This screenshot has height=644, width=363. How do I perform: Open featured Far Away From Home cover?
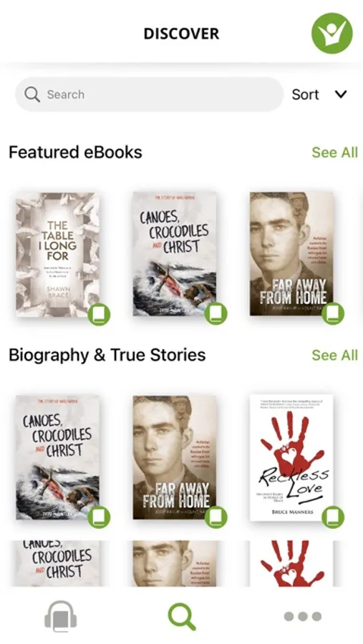click(291, 254)
